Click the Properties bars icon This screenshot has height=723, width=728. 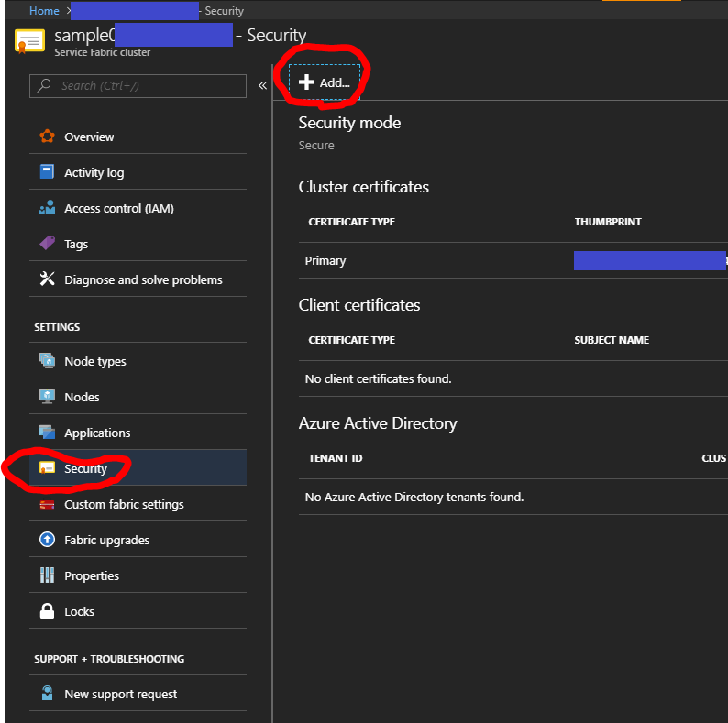pyautogui.click(x=47, y=575)
